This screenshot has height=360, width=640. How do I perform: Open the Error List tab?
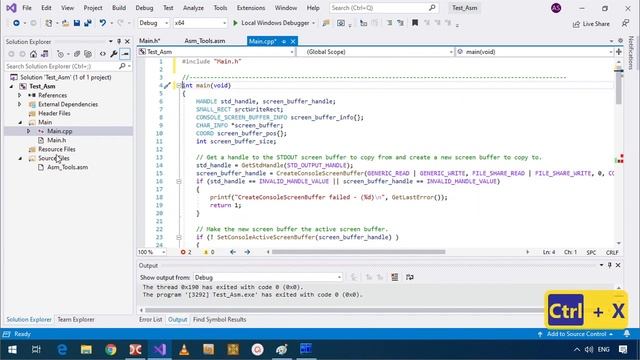(x=151, y=320)
